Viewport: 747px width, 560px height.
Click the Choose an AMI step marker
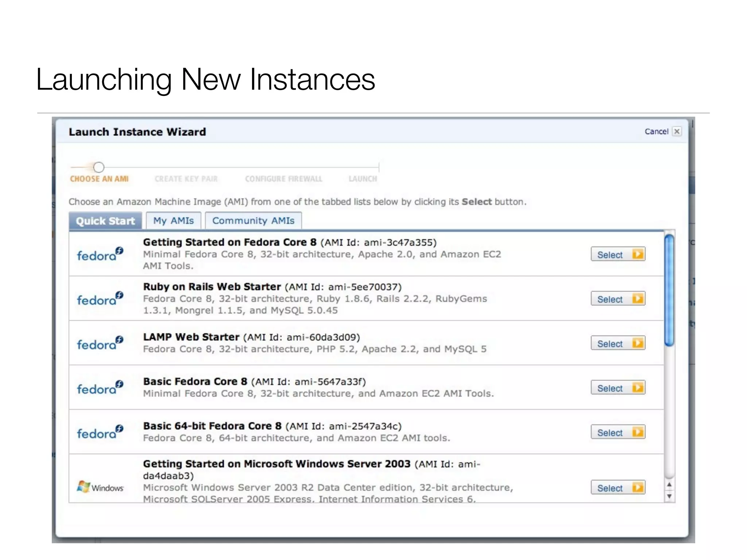(x=98, y=167)
